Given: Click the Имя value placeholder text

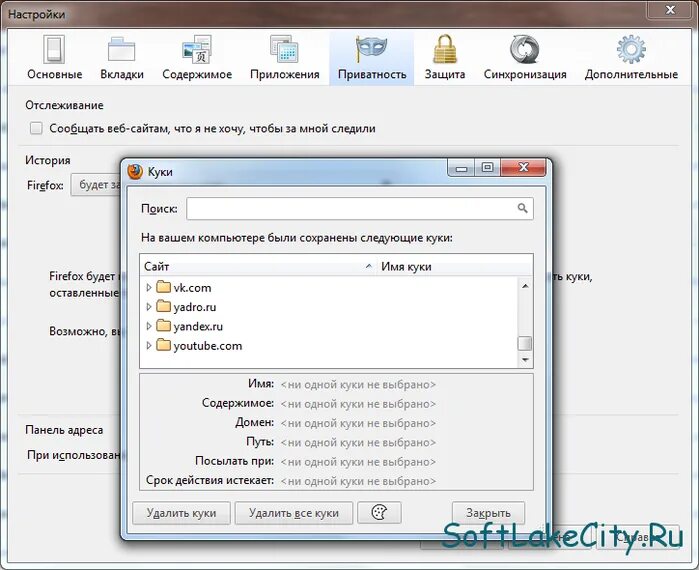Looking at the screenshot, I should 358,385.
